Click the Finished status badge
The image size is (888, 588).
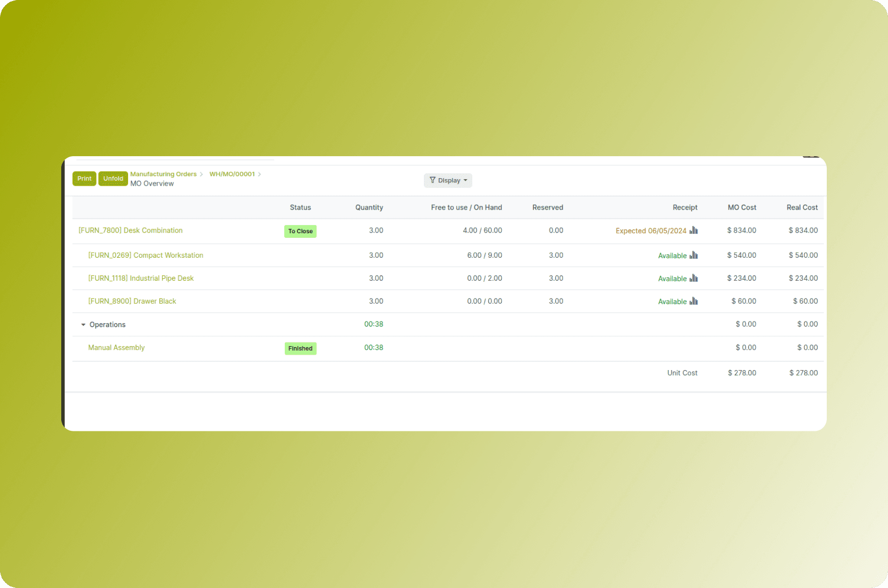point(301,349)
